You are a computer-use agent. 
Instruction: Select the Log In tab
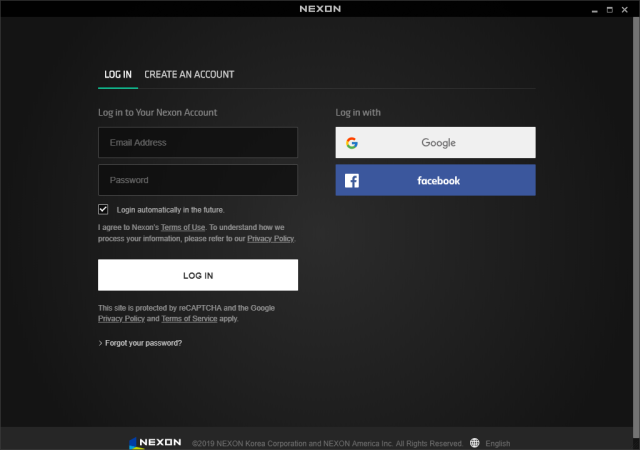[118, 75]
